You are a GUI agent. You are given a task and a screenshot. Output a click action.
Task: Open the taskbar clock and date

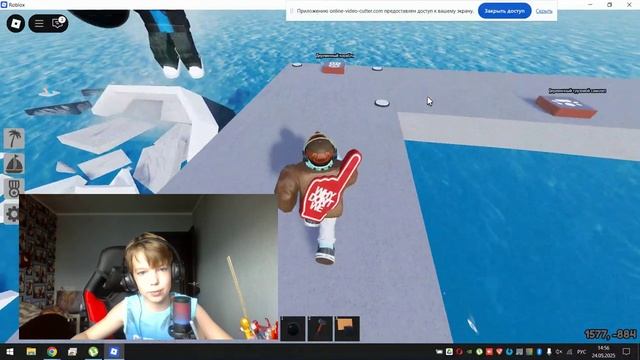coord(604,352)
